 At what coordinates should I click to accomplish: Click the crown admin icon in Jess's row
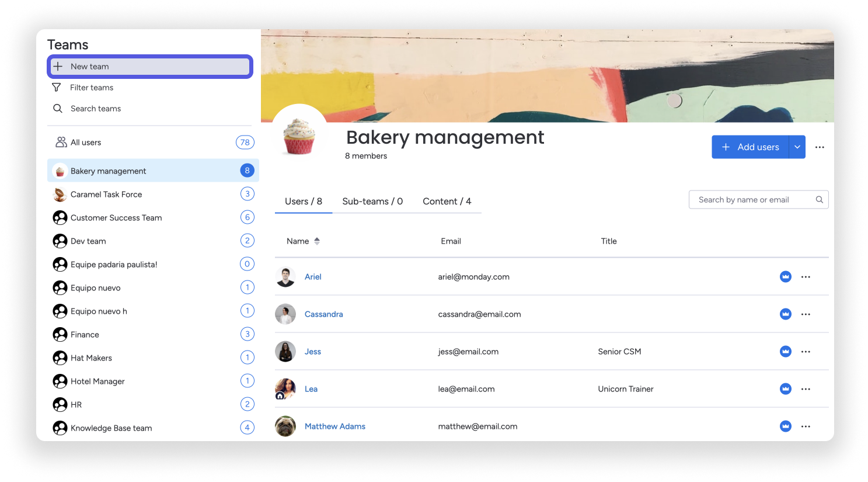pos(786,352)
